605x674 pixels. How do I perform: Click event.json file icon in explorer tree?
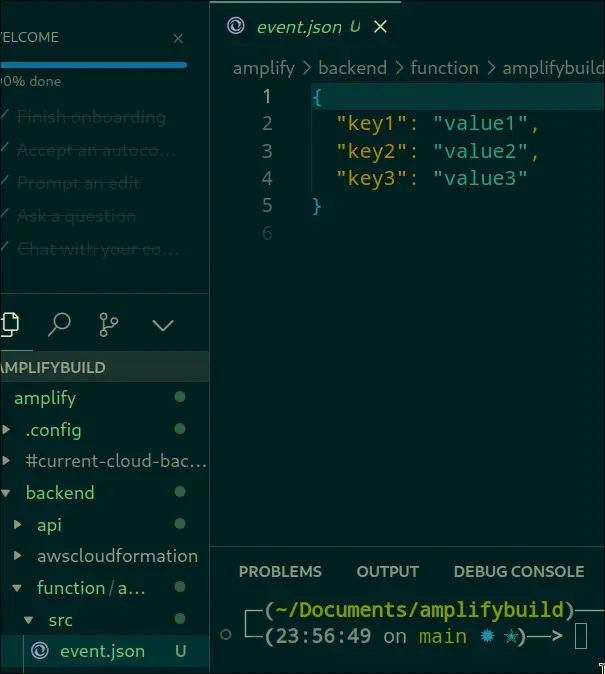pyautogui.click(x=41, y=651)
